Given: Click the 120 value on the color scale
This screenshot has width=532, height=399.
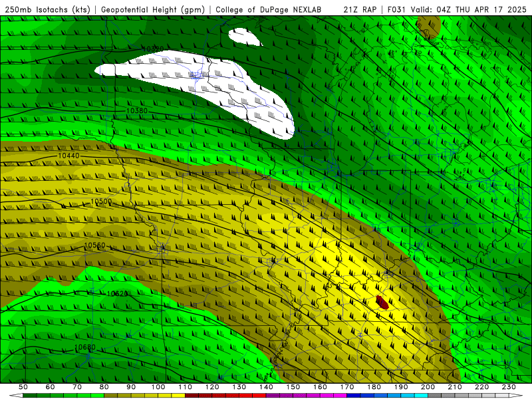Looking at the screenshot, I should pyautogui.click(x=212, y=387).
